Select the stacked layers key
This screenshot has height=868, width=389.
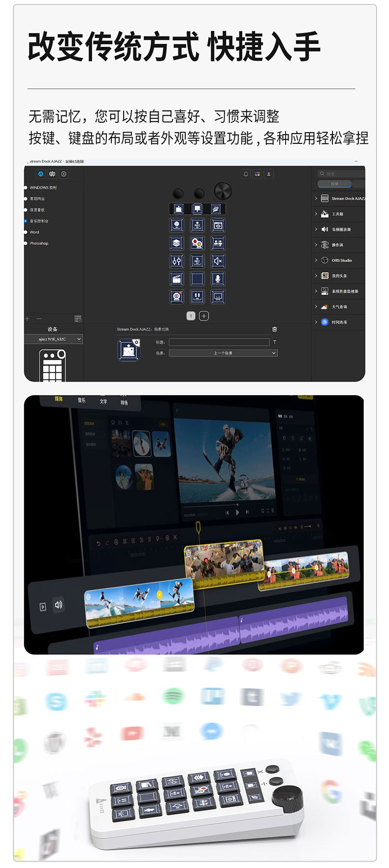pyautogui.click(x=177, y=243)
